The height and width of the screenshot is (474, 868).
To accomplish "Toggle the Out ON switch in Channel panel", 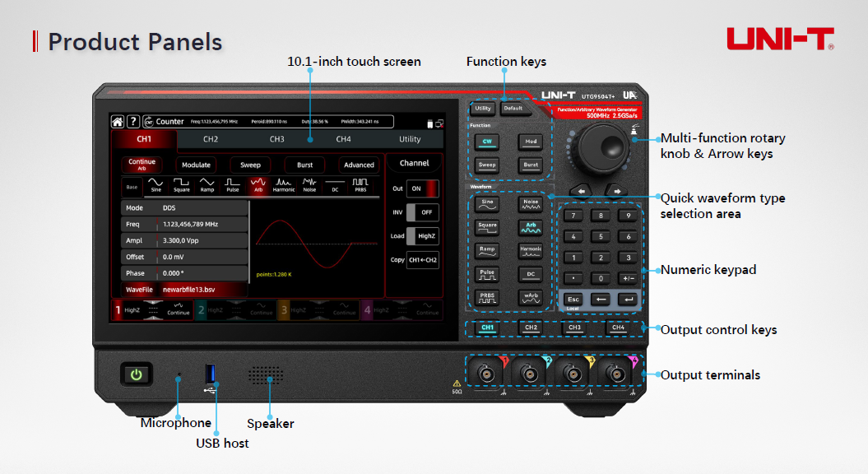I will point(422,188).
